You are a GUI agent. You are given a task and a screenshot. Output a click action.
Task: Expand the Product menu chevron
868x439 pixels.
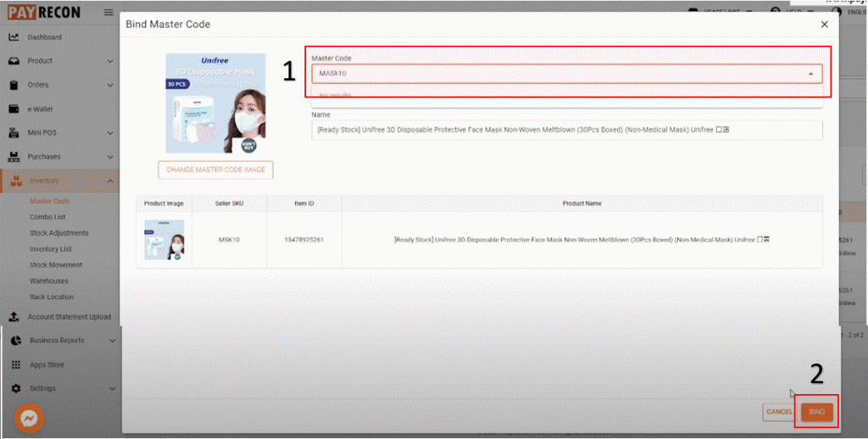click(x=109, y=61)
